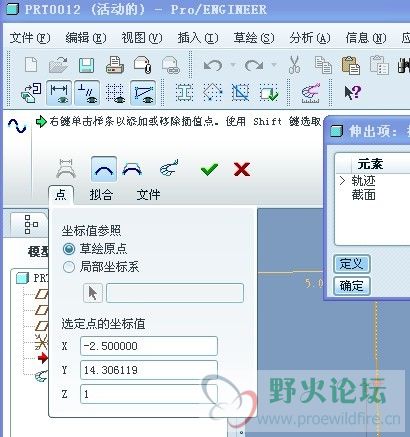Click the local coordinate system reference field
The width and height of the screenshot is (410, 437).
(x=175, y=293)
